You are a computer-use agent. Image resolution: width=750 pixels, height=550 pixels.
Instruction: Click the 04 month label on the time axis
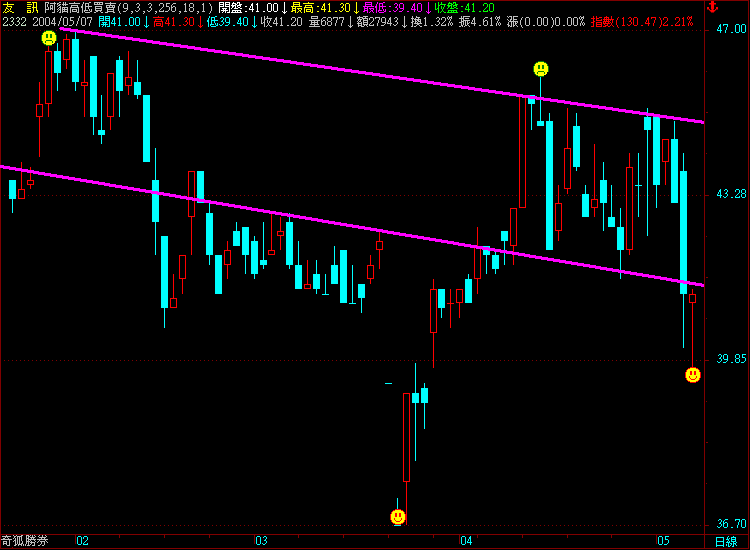coord(466,541)
